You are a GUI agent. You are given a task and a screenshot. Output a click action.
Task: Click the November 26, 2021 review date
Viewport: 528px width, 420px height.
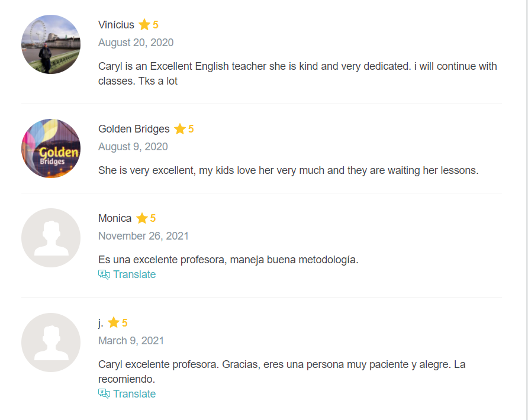(143, 236)
